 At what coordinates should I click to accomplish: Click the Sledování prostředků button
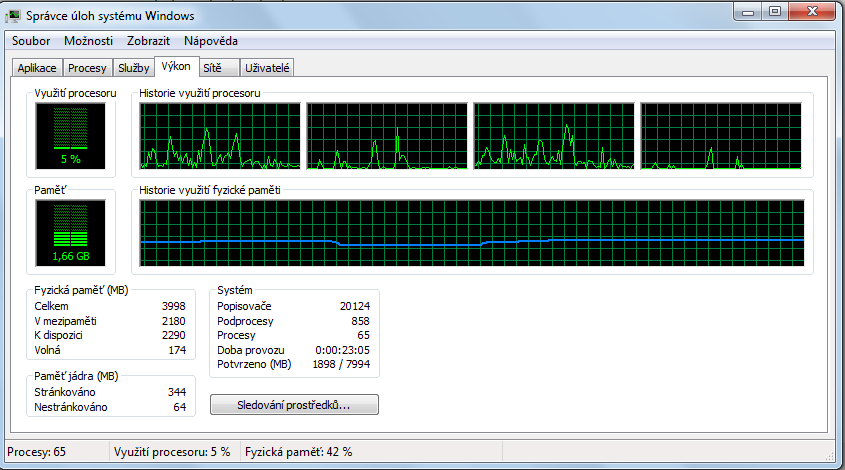point(294,405)
